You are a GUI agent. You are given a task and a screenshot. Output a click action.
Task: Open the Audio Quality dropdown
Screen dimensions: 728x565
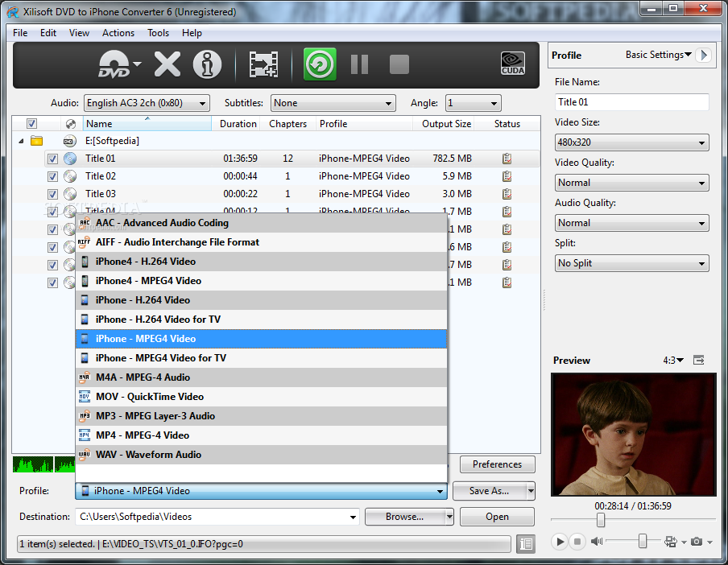point(631,223)
